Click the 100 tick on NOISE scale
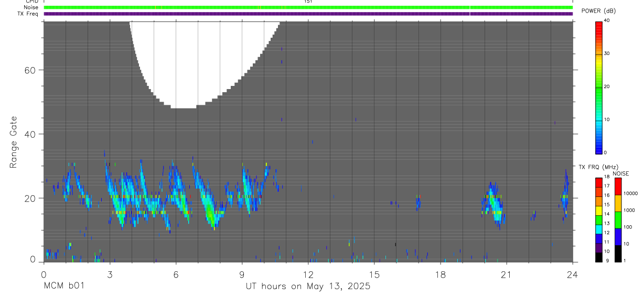The height and width of the screenshot is (297, 644). [627, 227]
